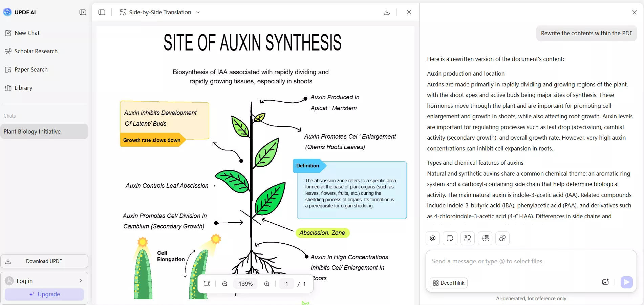Download the translated PDF
This screenshot has height=305, width=644.
pos(387,12)
